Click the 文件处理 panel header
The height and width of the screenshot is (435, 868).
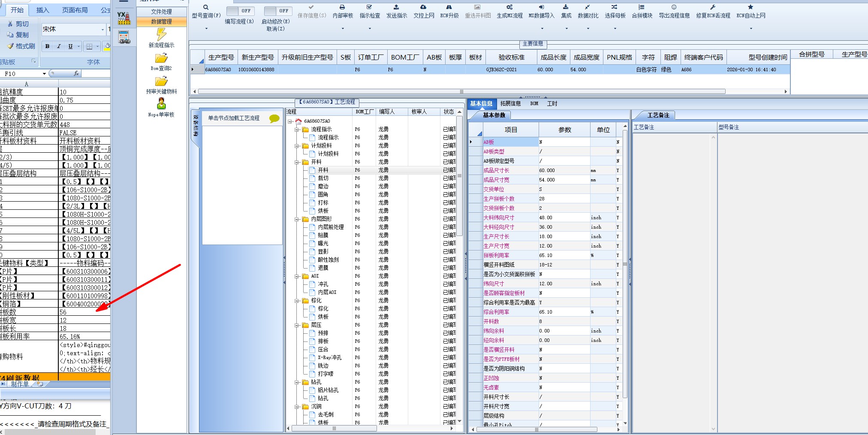click(161, 12)
